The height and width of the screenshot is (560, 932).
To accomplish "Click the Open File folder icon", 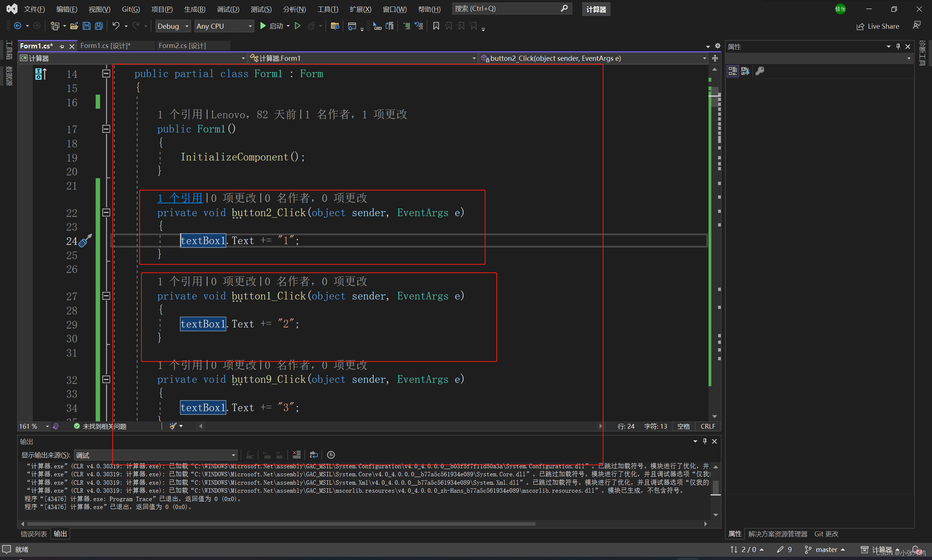I will click(74, 26).
